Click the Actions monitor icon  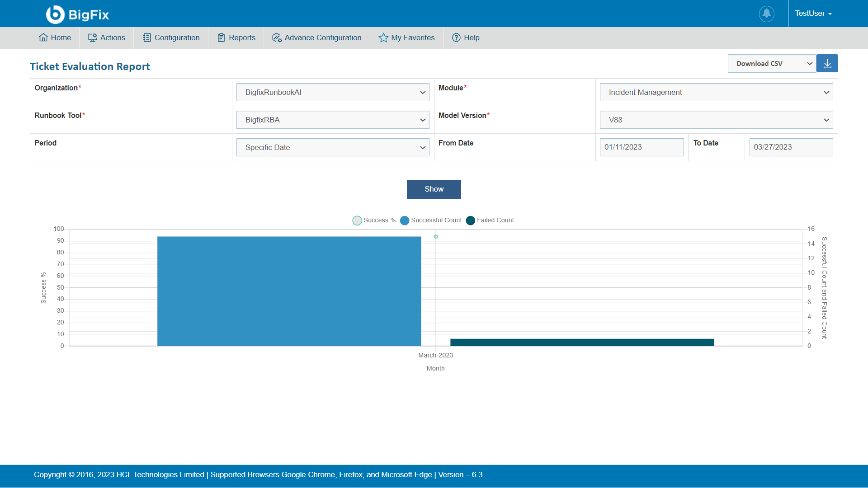93,38
